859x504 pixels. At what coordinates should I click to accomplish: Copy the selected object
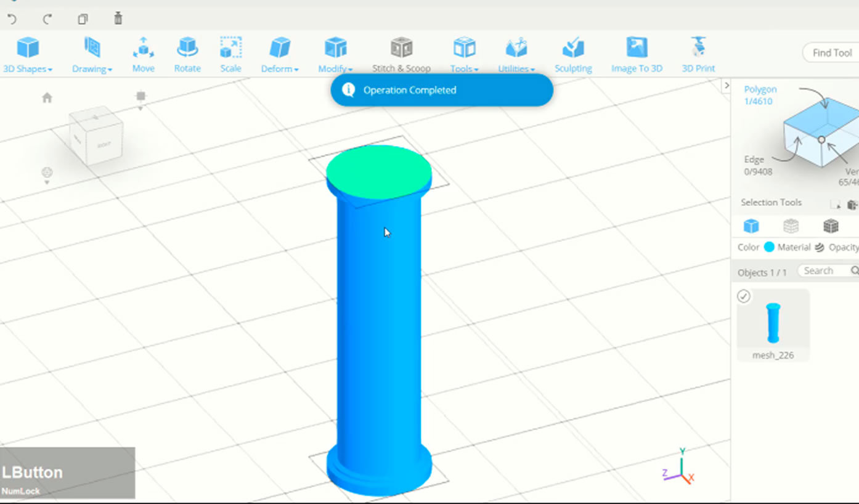click(83, 19)
